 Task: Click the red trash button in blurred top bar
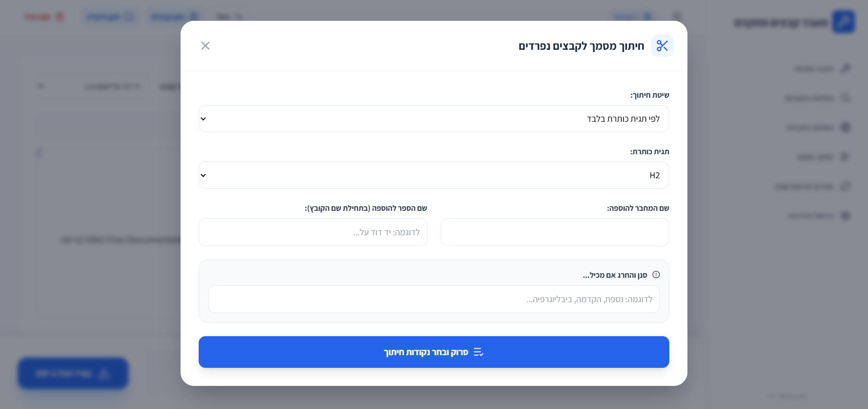point(44,17)
